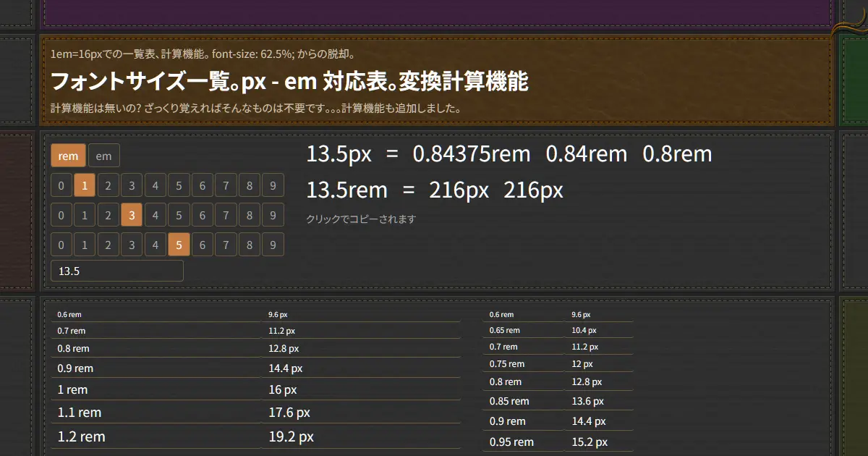Select the rem mode button
The width and height of the screenshot is (868, 456).
(x=68, y=155)
